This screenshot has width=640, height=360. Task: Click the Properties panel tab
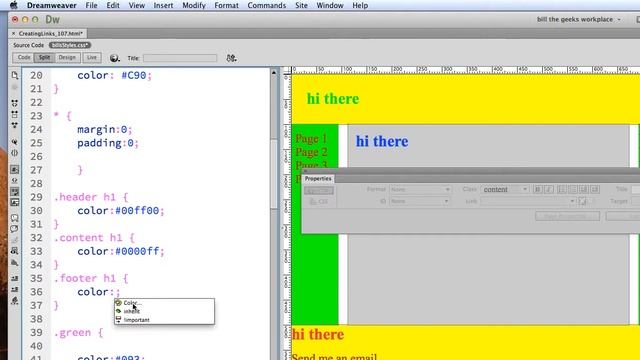[318, 179]
